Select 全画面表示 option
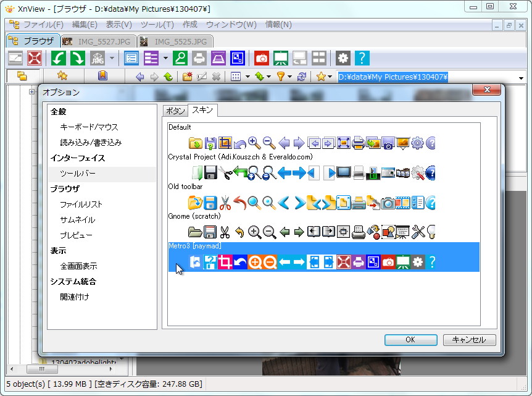The width and height of the screenshot is (532, 396). click(79, 266)
